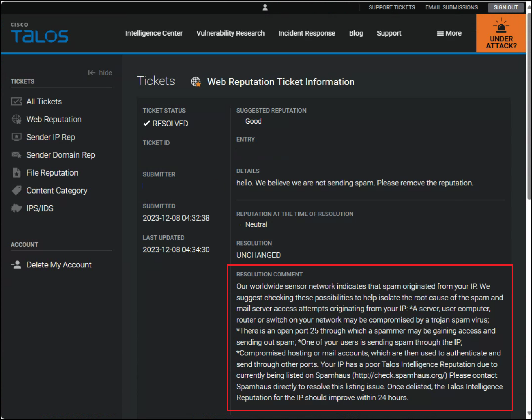Select Sender Domain Rep in sidebar

pyautogui.click(x=61, y=155)
